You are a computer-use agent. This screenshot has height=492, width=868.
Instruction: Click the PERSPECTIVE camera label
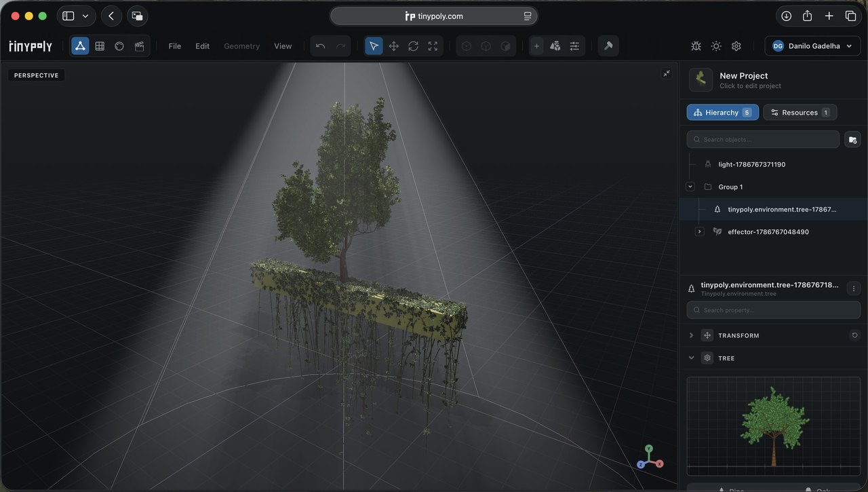pos(36,75)
